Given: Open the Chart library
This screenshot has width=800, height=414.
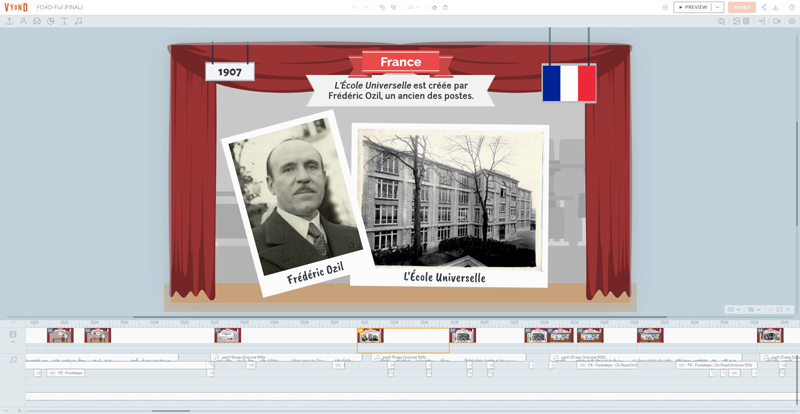Looking at the screenshot, I should (x=51, y=21).
